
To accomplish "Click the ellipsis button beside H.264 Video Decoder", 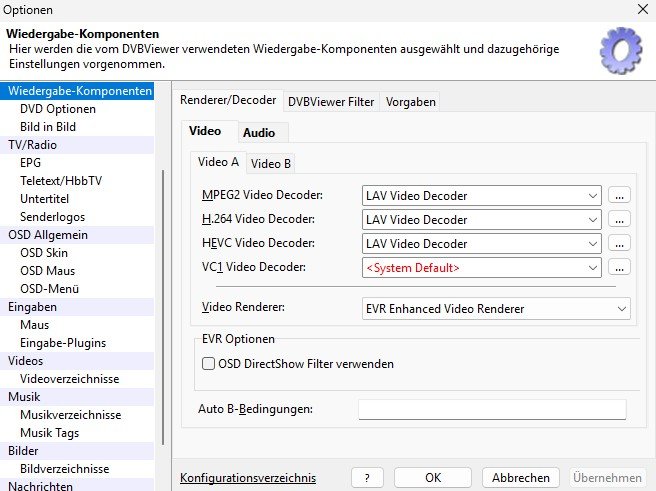I will click(620, 219).
